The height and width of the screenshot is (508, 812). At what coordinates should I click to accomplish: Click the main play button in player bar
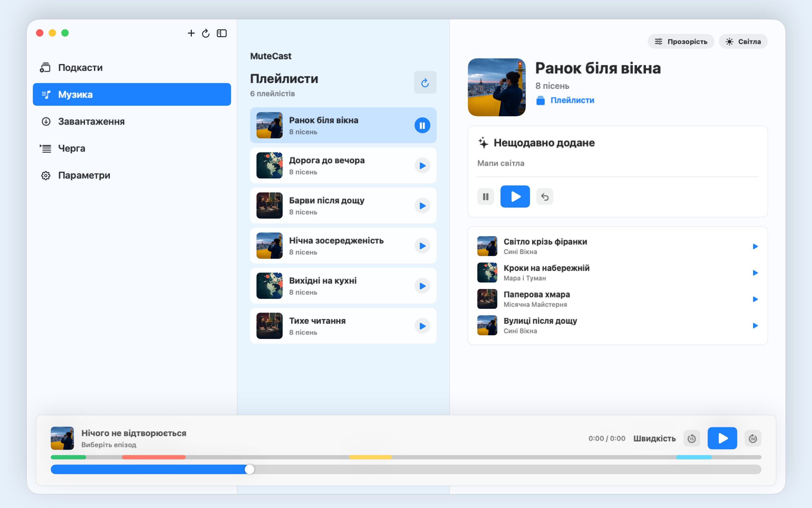722,439
